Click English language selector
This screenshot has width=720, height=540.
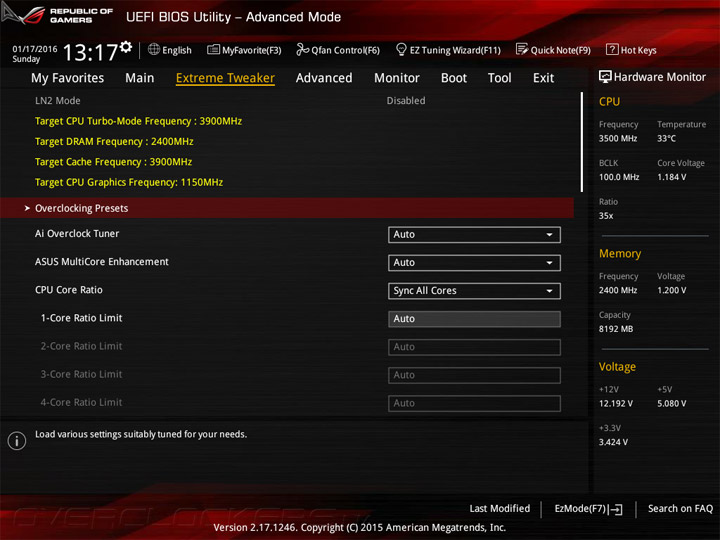click(x=170, y=50)
